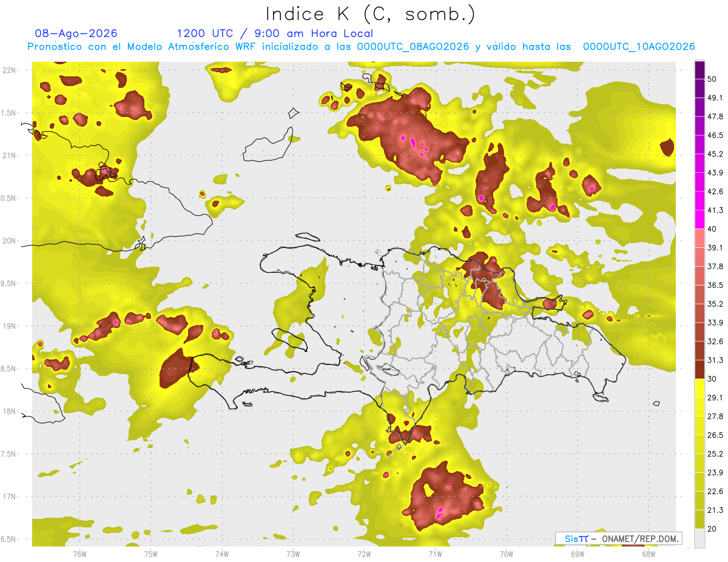Click the '68W' longitude label
The height and width of the screenshot is (562, 728).
point(649,554)
